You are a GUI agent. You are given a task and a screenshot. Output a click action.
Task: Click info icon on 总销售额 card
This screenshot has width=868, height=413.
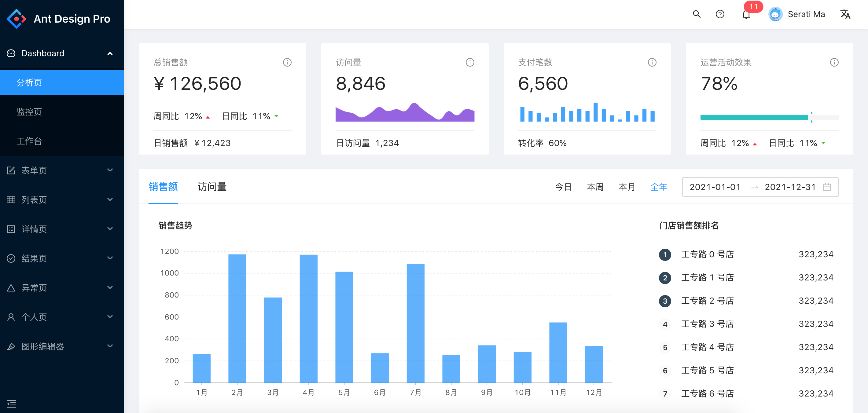pos(287,62)
